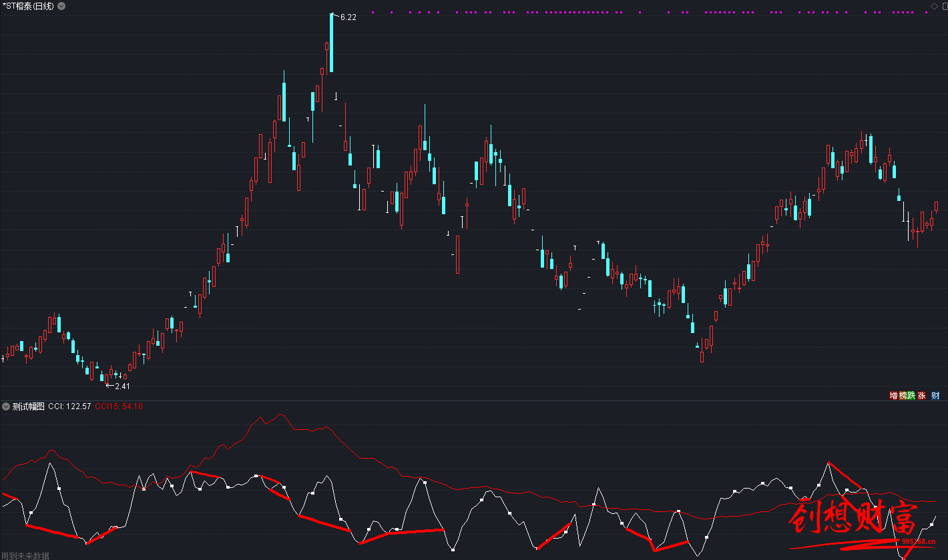Open the *ST榕泰 chart dropdown arrow

point(61,6)
